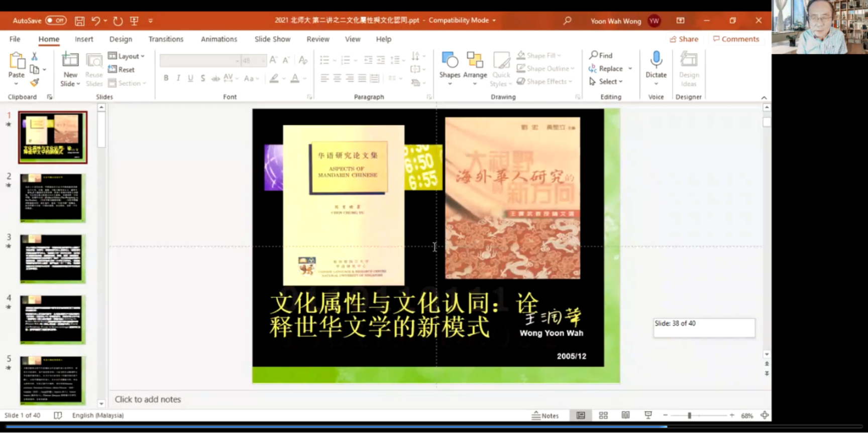Viewport: 868px width, 433px height.
Task: Toggle the Notes pane button
Action: coord(546,415)
